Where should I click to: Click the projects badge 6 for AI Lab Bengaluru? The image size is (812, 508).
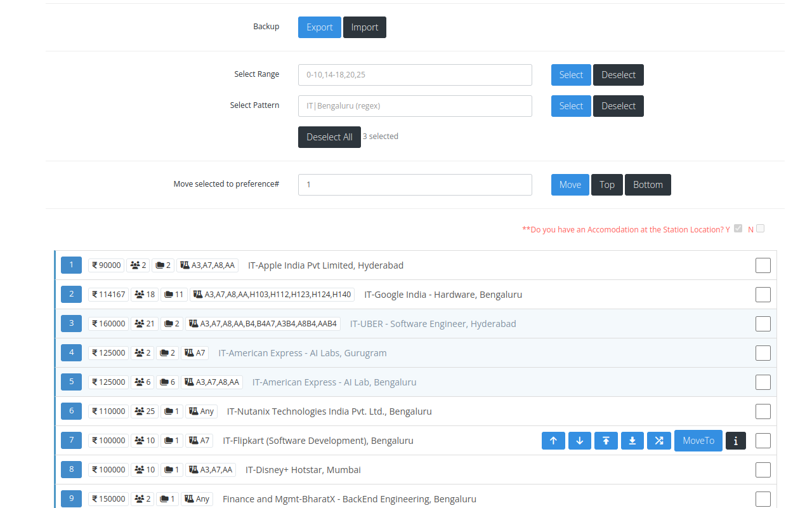(x=167, y=382)
